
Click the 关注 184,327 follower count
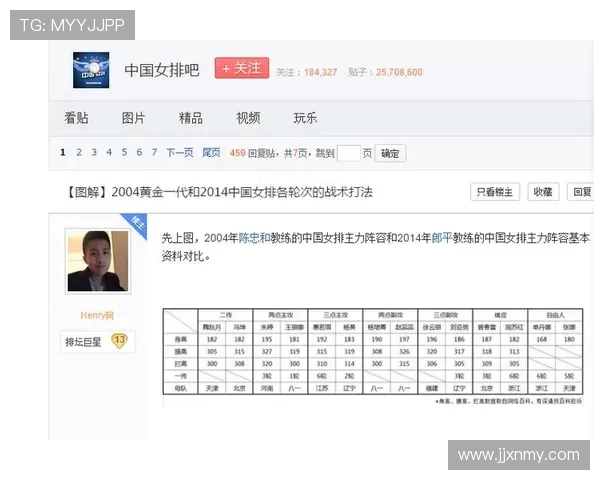[307, 72]
